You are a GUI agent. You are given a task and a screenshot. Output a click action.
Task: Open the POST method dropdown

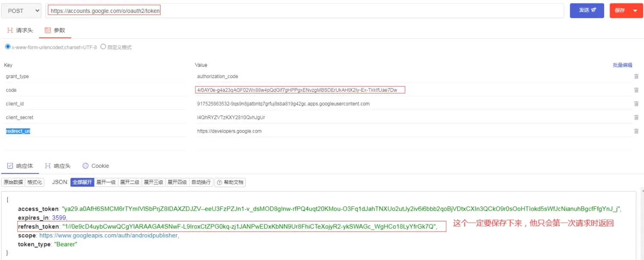(21, 11)
